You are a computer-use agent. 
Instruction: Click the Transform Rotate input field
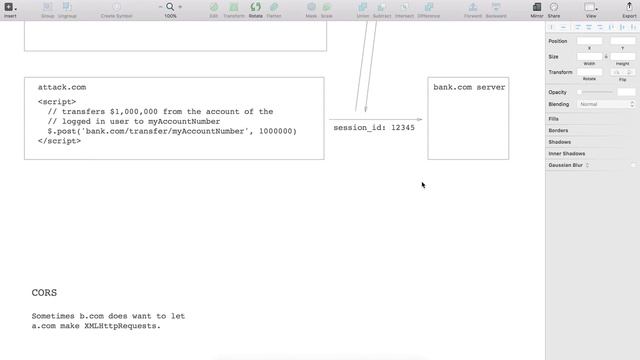point(589,72)
